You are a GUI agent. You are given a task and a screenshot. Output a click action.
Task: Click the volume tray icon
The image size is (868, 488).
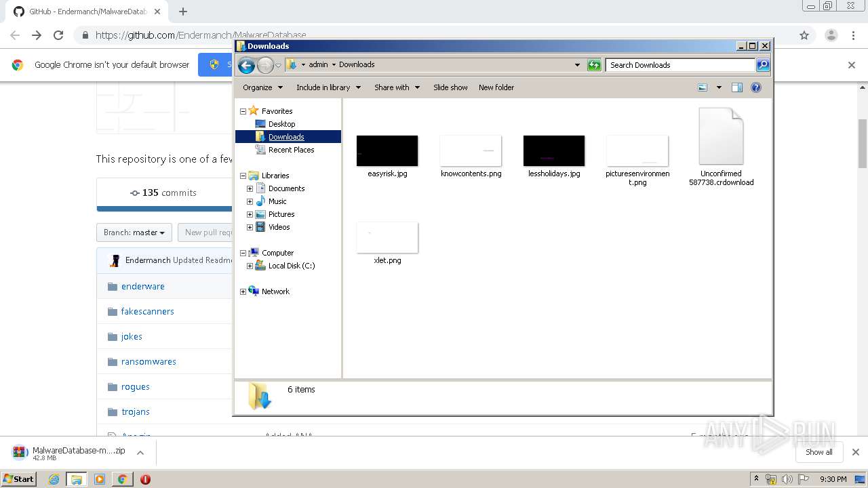(x=787, y=479)
